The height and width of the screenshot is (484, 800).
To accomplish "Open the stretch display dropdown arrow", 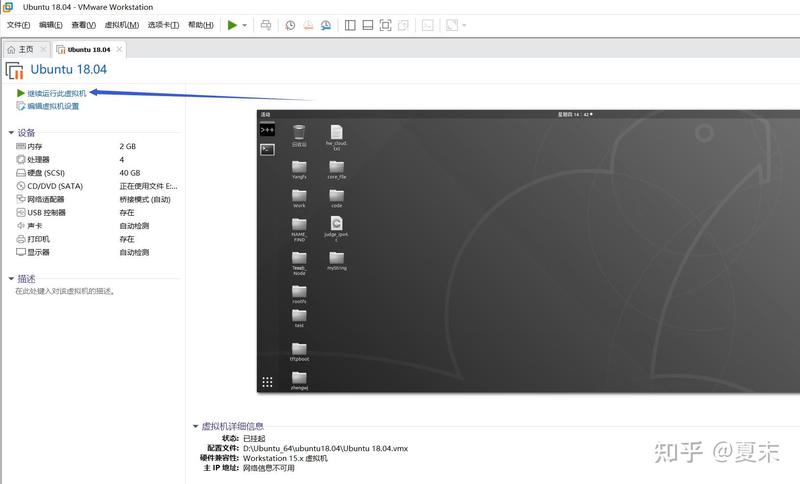I will coord(464,25).
